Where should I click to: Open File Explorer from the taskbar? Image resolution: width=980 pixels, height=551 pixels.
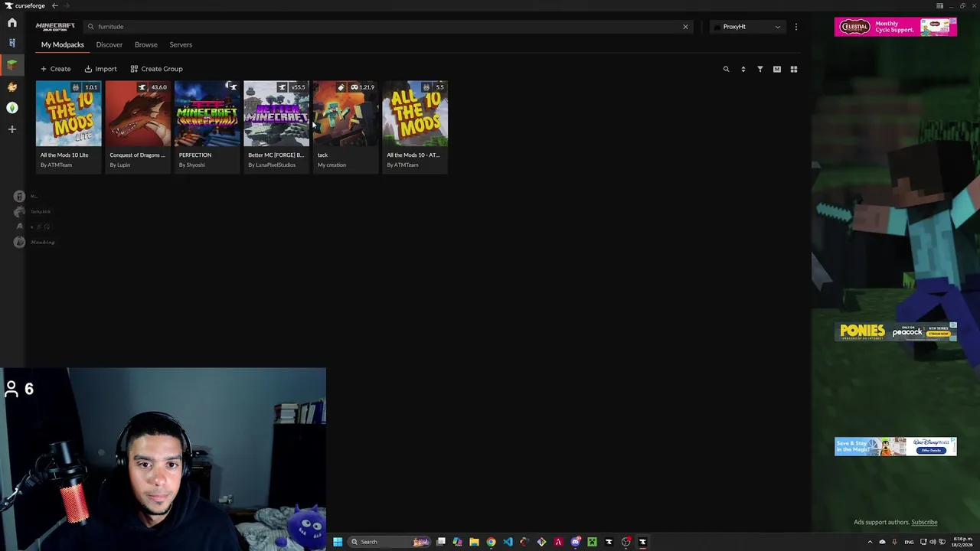(474, 542)
